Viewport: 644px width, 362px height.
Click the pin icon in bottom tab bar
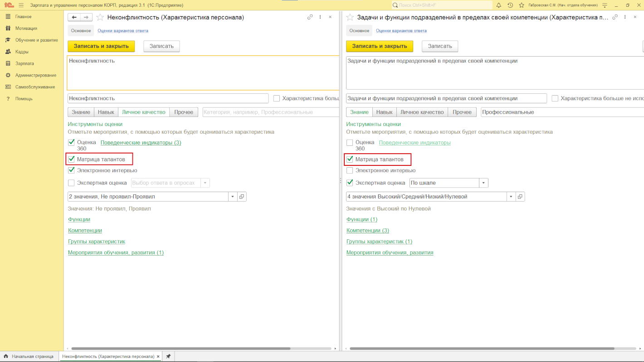(168, 357)
